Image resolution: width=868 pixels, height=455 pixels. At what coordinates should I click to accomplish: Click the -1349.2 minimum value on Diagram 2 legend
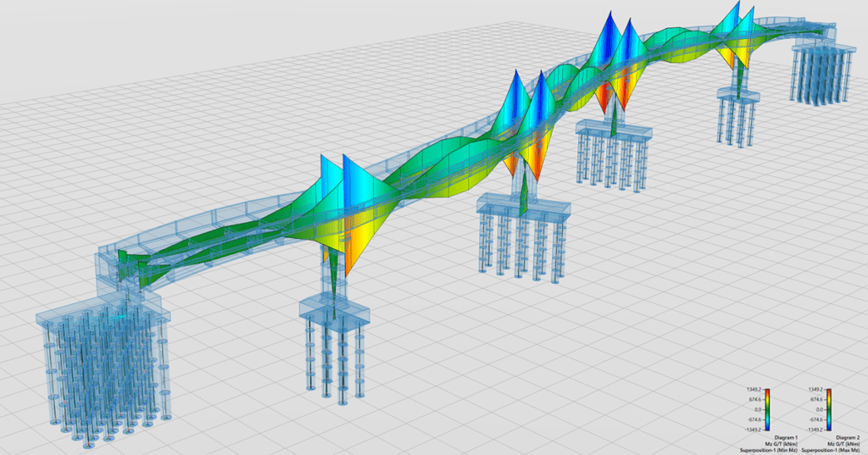pyautogui.click(x=815, y=429)
